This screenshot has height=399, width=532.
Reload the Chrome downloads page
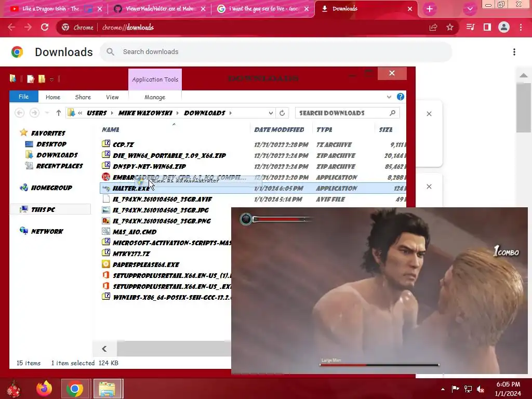tap(45, 27)
